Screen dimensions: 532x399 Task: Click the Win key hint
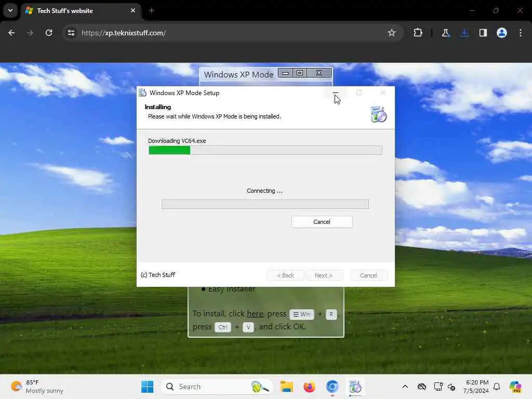[302, 314]
